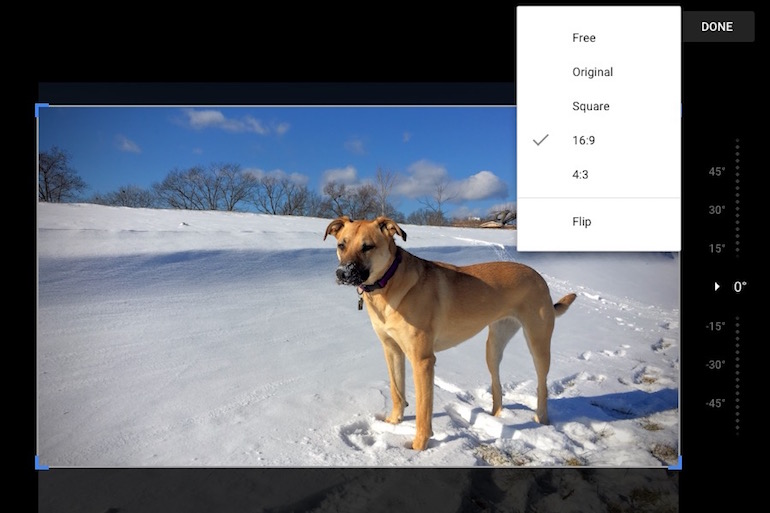Click the rotation pointer triangle

[x=717, y=287]
